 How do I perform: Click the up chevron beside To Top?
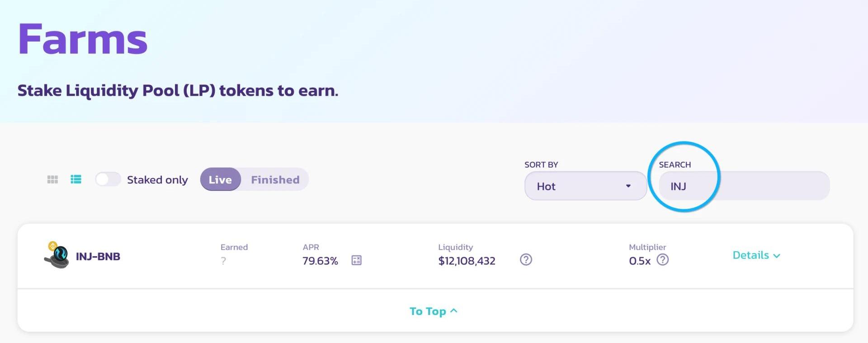point(454,311)
